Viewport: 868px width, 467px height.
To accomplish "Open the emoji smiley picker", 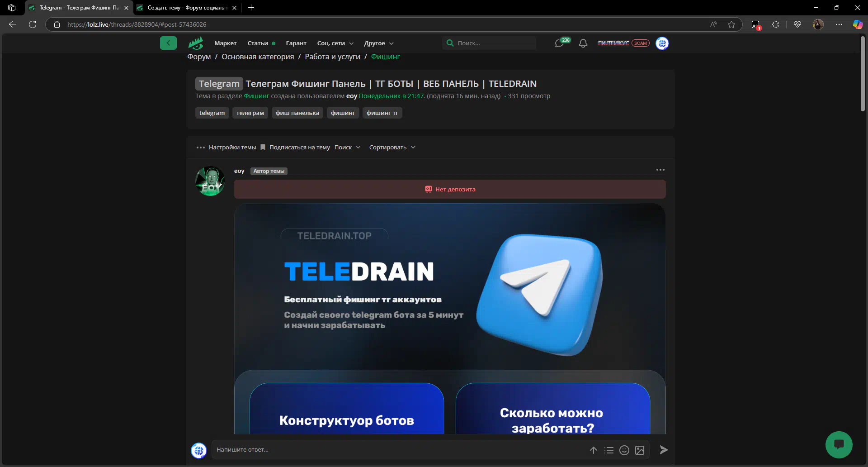I will pyautogui.click(x=624, y=450).
